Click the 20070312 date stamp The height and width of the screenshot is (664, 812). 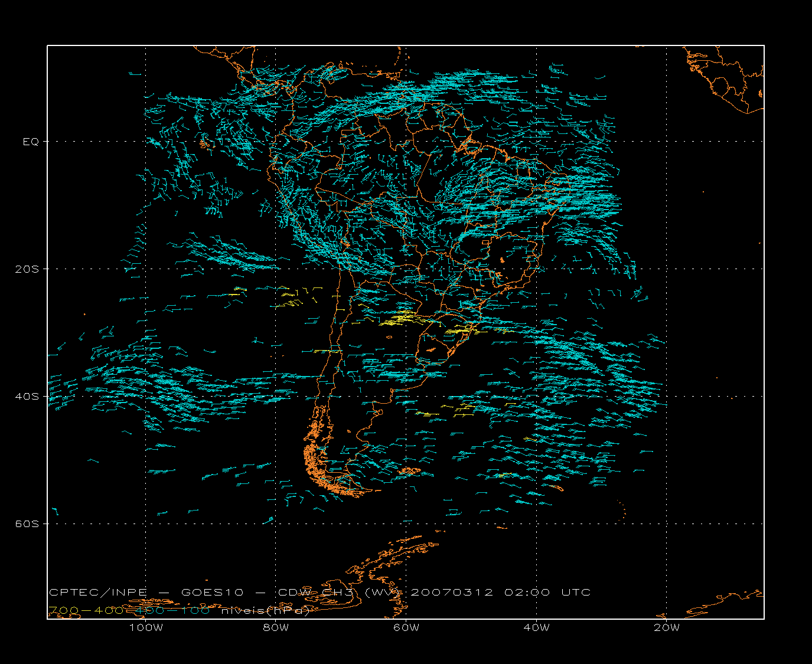[x=452, y=592]
